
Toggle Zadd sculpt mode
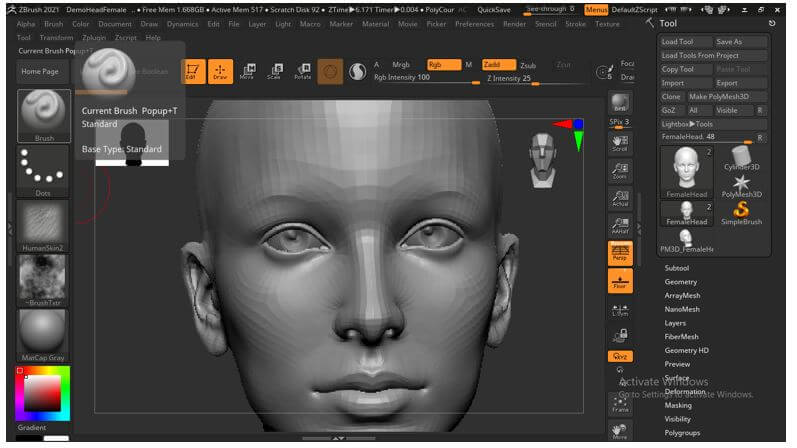[x=499, y=65]
